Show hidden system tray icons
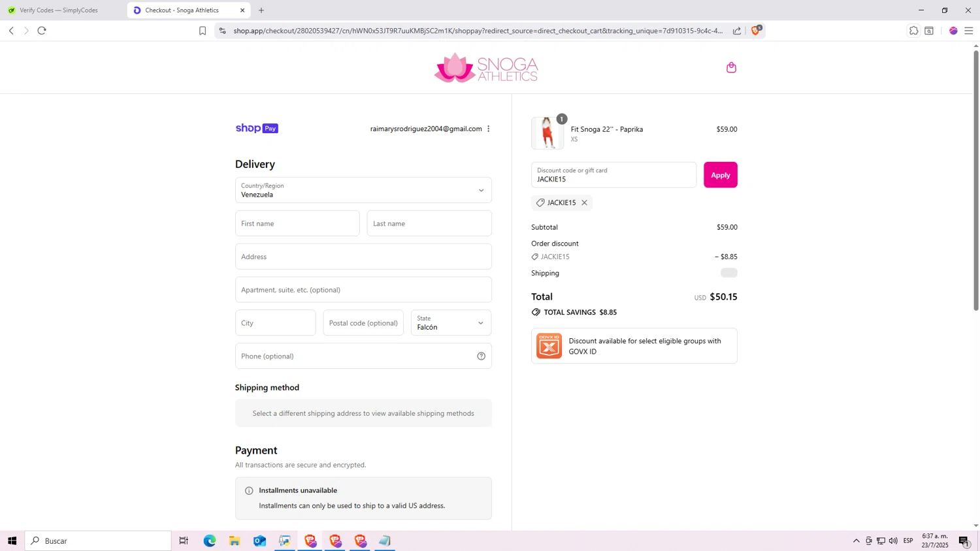This screenshot has width=980, height=551. click(x=857, y=541)
